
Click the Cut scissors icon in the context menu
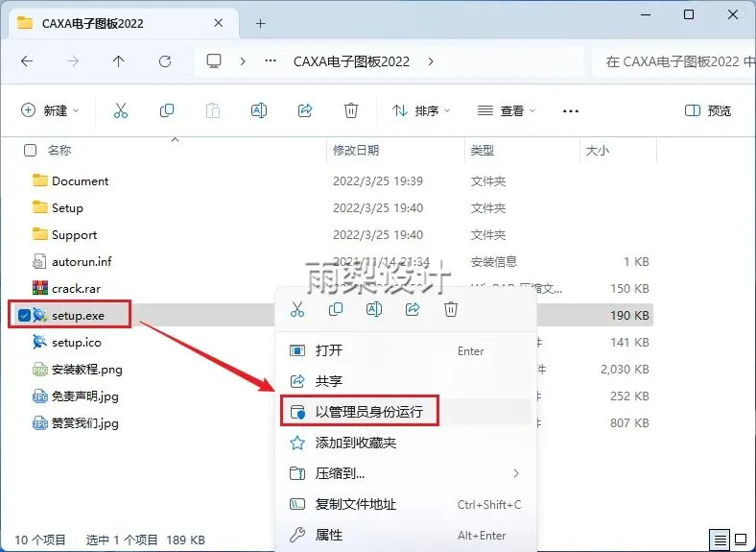point(297,309)
